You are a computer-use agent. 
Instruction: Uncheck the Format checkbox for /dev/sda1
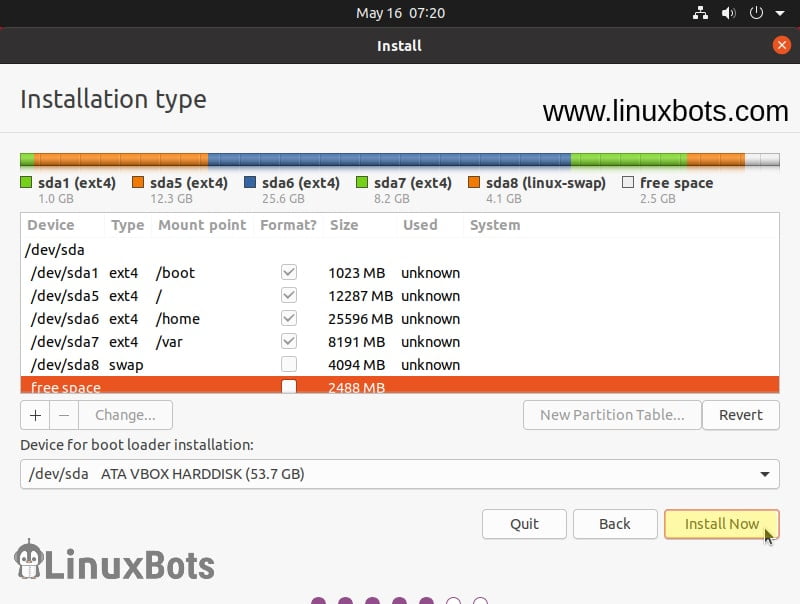(x=288, y=272)
